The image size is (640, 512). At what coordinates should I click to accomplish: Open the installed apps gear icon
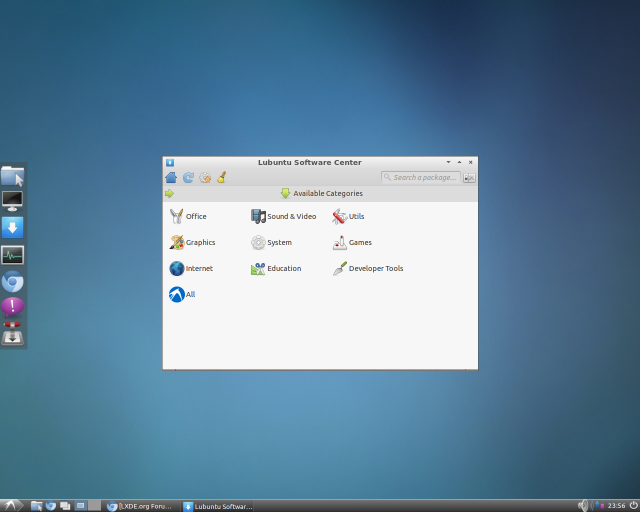point(205,178)
